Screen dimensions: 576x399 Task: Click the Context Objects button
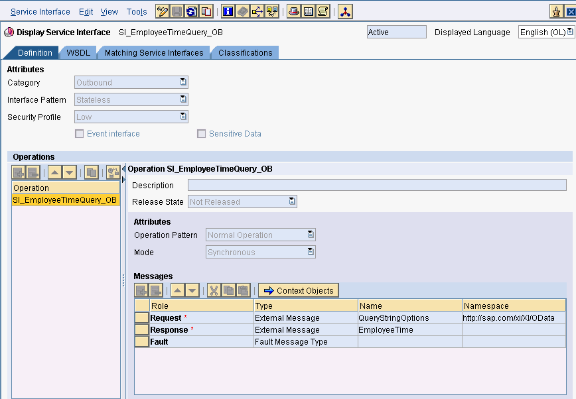298,291
